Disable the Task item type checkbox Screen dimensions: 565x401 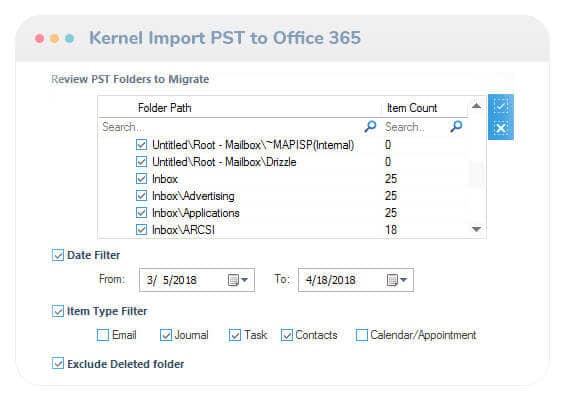pyautogui.click(x=235, y=335)
